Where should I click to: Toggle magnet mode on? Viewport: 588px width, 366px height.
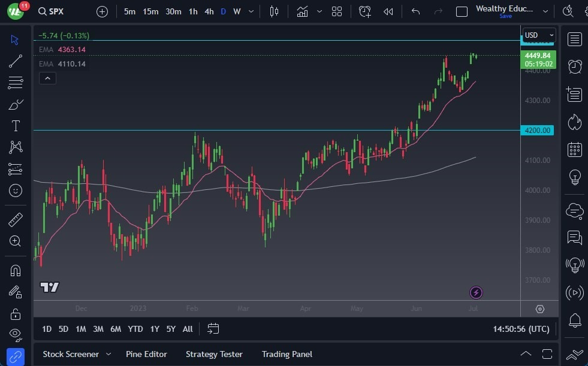(x=16, y=270)
